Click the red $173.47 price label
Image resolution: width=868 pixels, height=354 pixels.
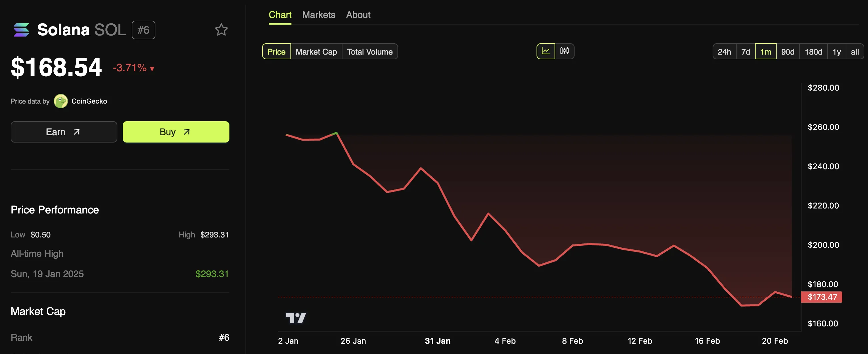click(x=822, y=297)
